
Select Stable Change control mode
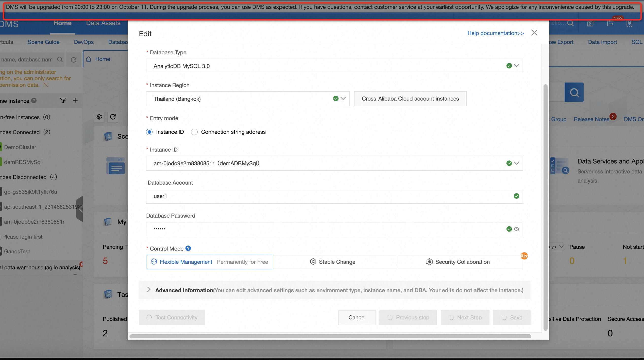point(334,262)
